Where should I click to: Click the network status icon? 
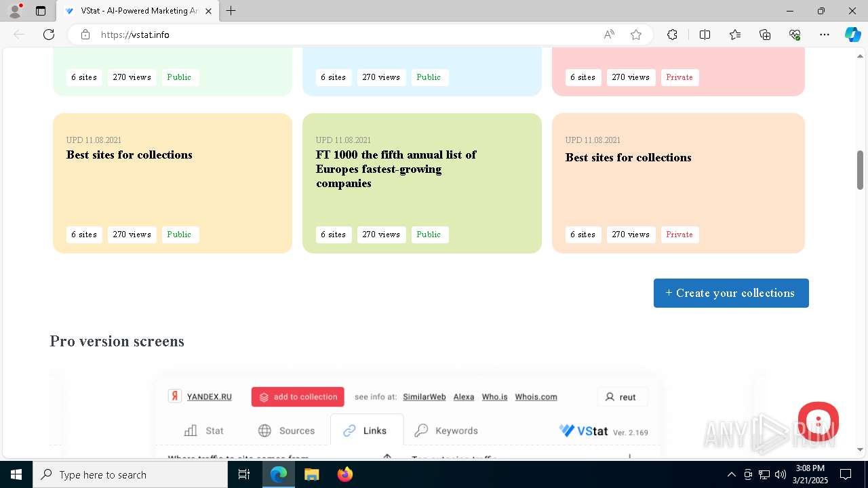tap(764, 474)
